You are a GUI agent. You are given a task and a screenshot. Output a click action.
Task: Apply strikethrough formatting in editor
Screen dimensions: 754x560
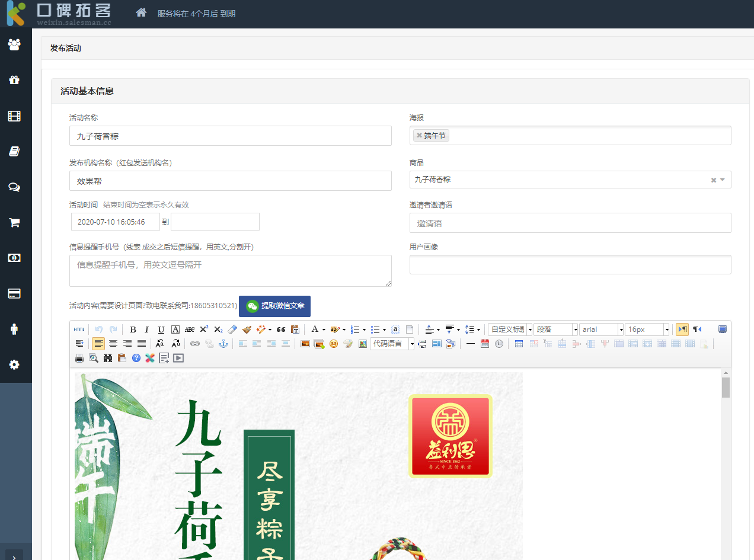pyautogui.click(x=190, y=329)
